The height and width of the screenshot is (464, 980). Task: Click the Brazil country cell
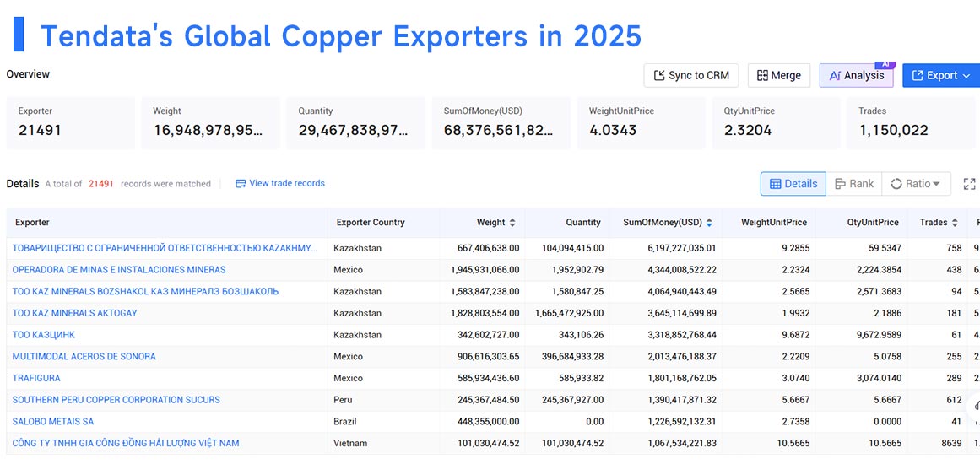345,422
